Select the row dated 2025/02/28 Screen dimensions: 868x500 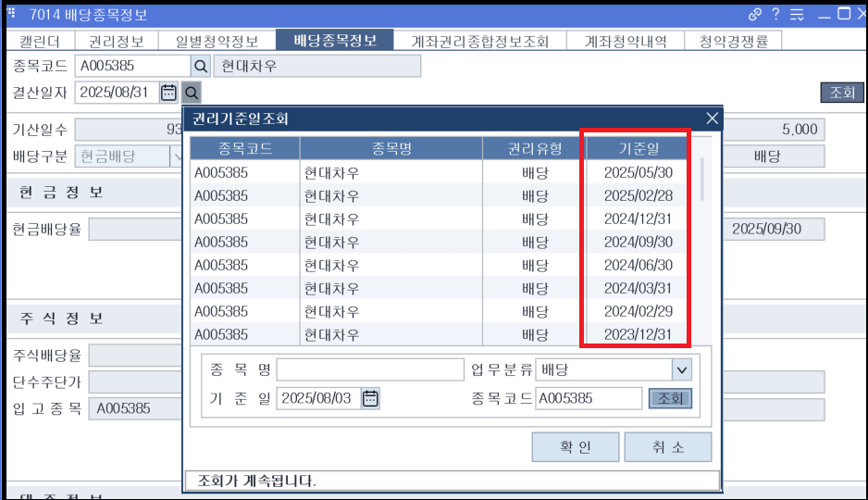(440, 195)
